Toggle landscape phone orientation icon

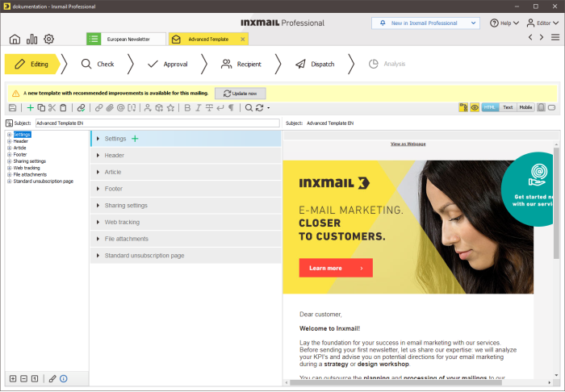(x=551, y=107)
